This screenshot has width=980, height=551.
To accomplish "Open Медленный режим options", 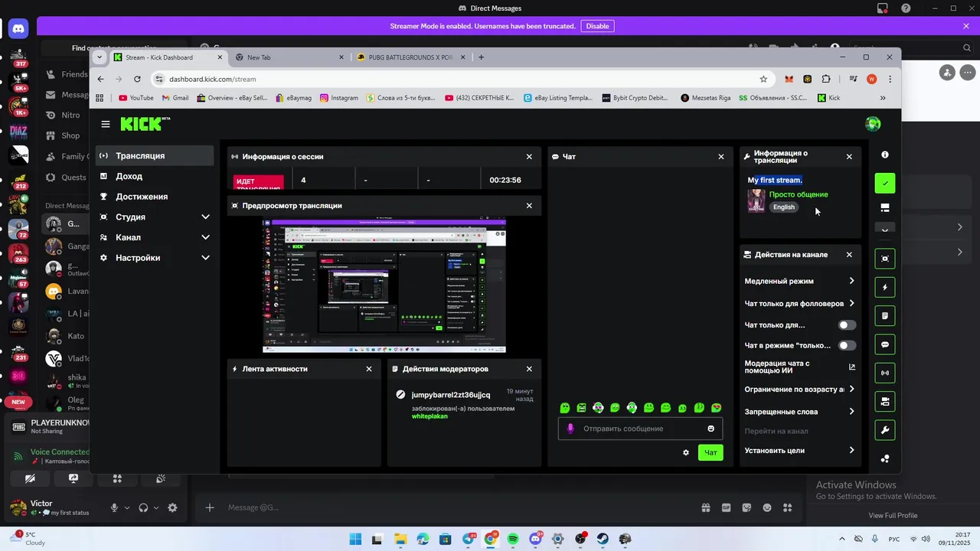I will [x=799, y=281].
